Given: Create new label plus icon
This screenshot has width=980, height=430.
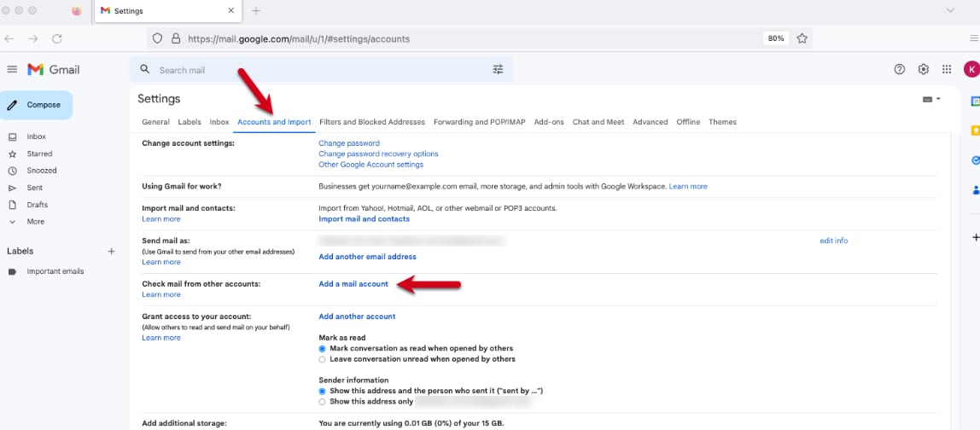Looking at the screenshot, I should pos(111,251).
